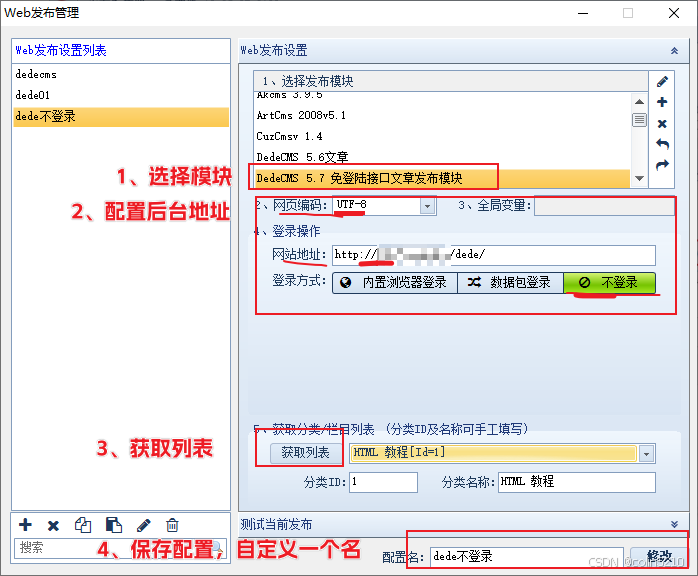
Task: Select CuzCmsv 1.4 module
Action: (x=442, y=136)
